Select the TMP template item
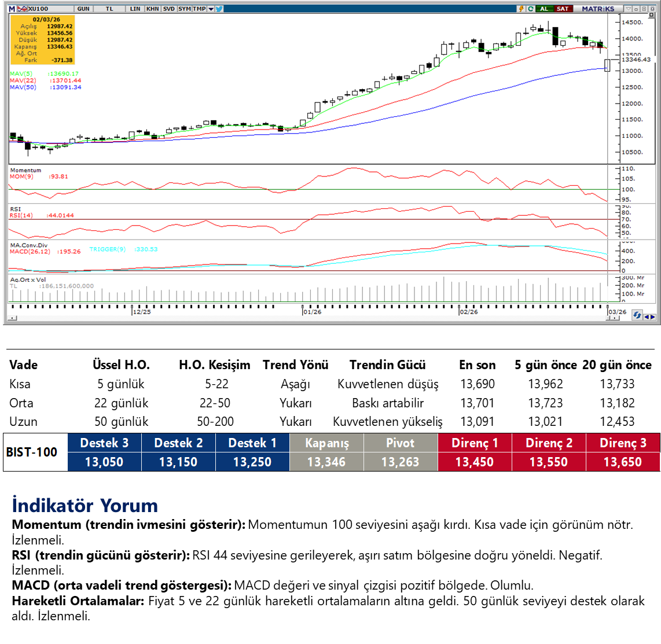The width and height of the screenshot is (661, 644). pyautogui.click(x=199, y=9)
